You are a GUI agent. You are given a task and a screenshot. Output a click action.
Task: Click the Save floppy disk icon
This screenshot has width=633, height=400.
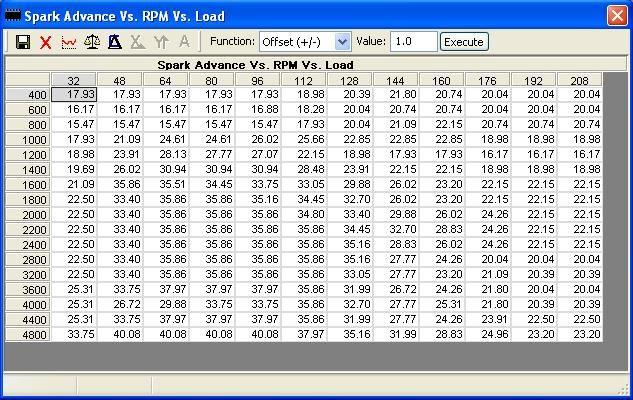click(22, 42)
